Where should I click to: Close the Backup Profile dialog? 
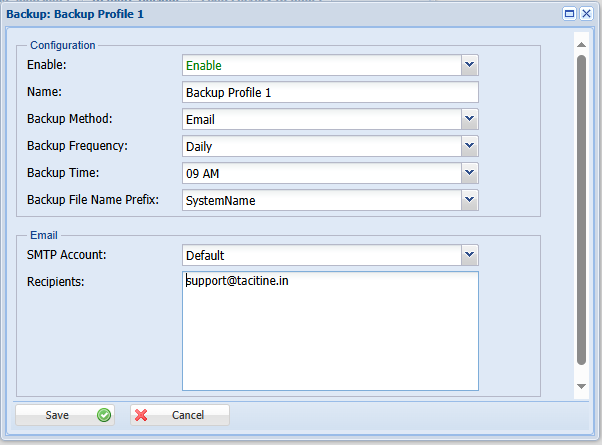tap(587, 14)
